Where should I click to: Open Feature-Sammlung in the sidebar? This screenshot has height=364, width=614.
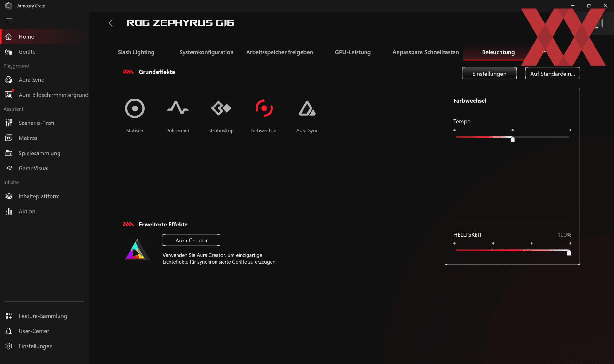click(44, 316)
